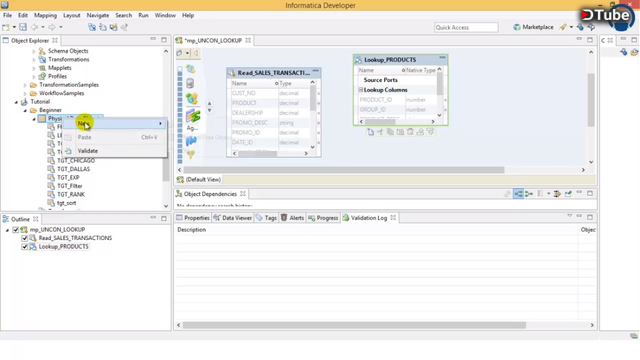
Task: Toggle the mp_UNCON_LOOKUP outline checkbox
Action: tap(16, 230)
